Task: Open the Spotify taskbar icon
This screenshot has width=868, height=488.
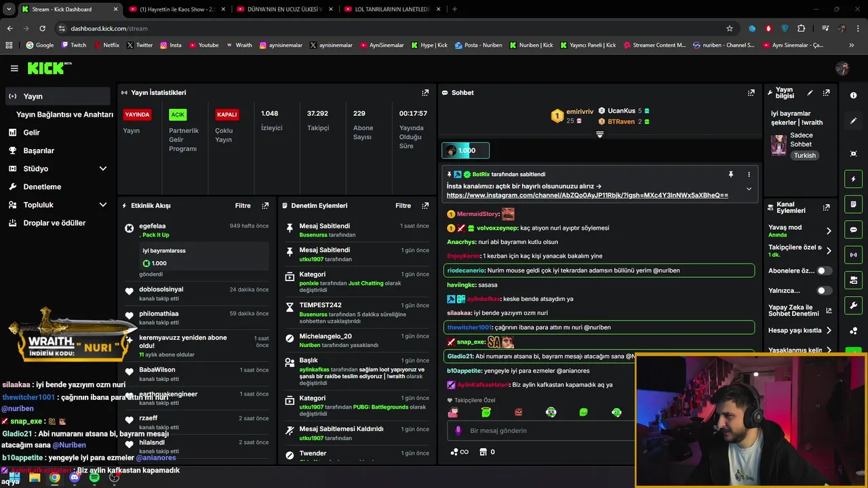Action: point(94,477)
